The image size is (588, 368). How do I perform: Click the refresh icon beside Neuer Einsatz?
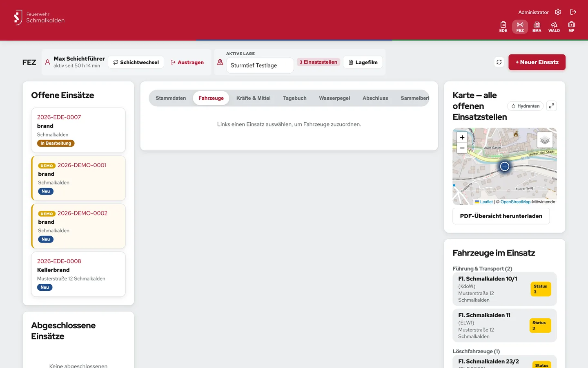point(499,62)
